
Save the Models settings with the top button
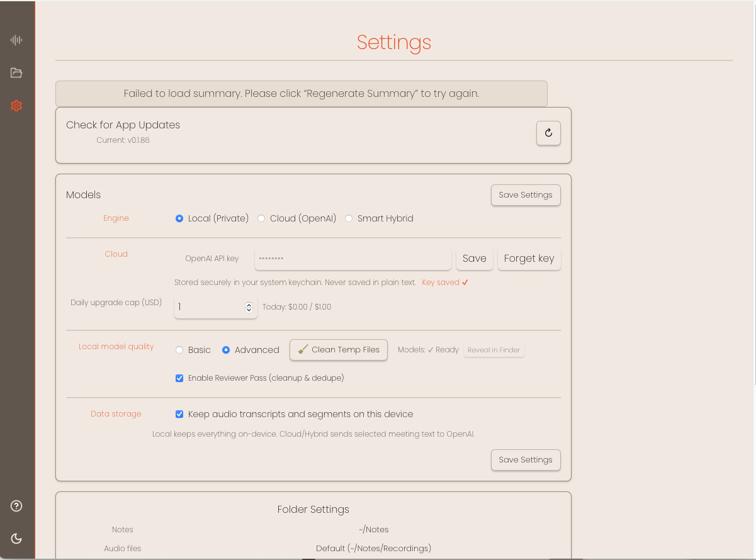tap(526, 195)
